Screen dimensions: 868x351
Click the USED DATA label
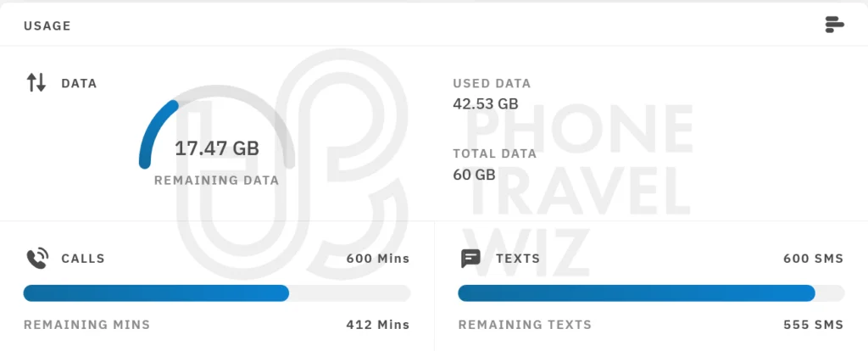point(492,84)
